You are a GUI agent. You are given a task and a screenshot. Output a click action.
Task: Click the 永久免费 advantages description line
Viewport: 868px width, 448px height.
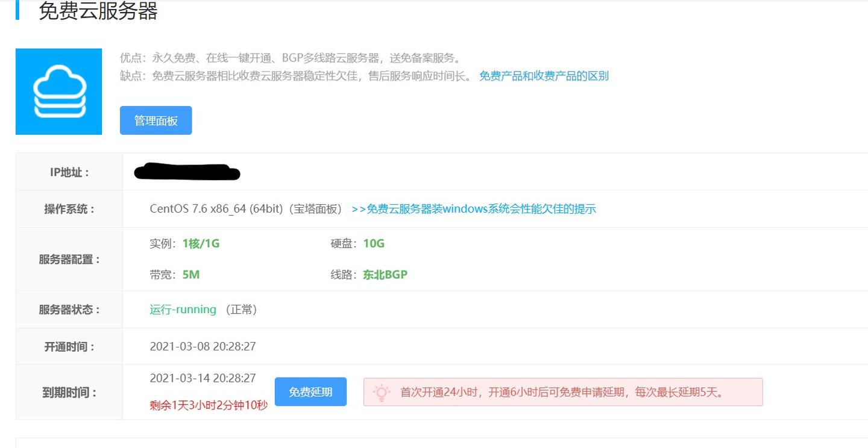291,58
